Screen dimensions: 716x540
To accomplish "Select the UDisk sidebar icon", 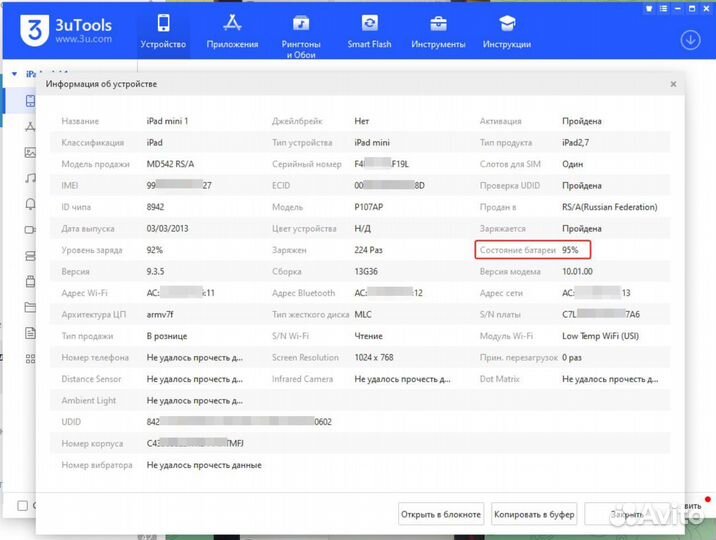I will pos(30,281).
